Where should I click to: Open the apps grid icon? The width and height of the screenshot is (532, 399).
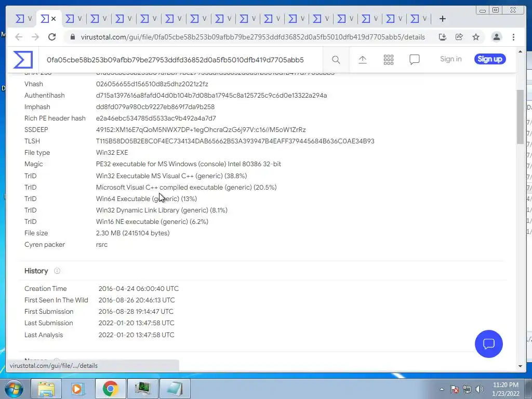point(389,60)
